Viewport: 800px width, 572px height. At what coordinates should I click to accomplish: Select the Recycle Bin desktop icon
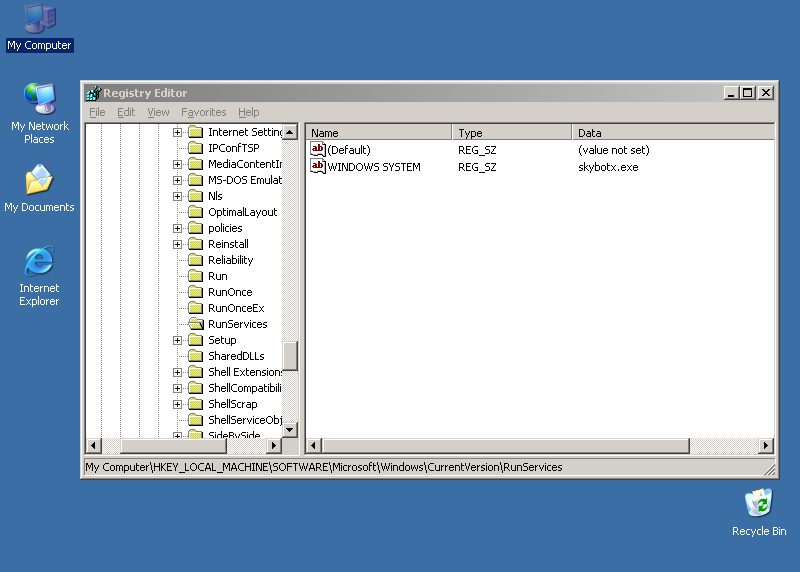pos(759,512)
